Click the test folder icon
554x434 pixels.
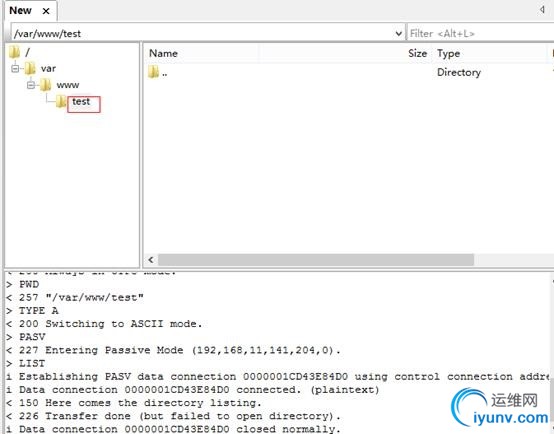pyautogui.click(x=61, y=102)
